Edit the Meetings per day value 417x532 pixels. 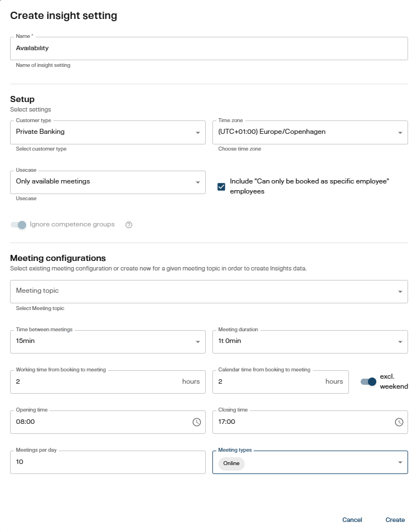point(100,462)
